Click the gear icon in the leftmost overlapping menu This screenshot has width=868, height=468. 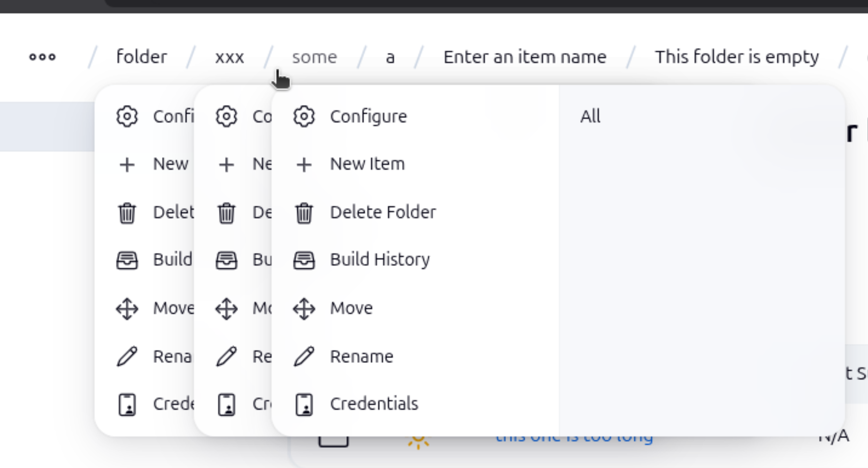click(127, 116)
